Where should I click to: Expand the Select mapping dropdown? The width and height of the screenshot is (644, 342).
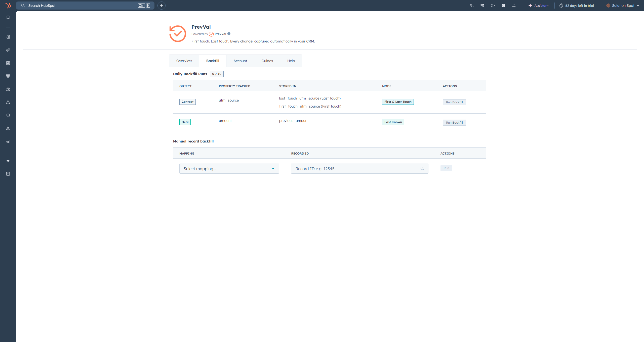click(x=229, y=169)
